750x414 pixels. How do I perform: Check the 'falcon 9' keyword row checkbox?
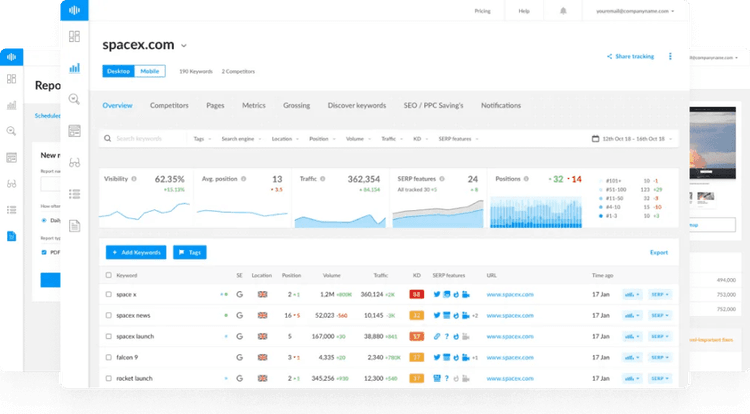[x=109, y=357]
